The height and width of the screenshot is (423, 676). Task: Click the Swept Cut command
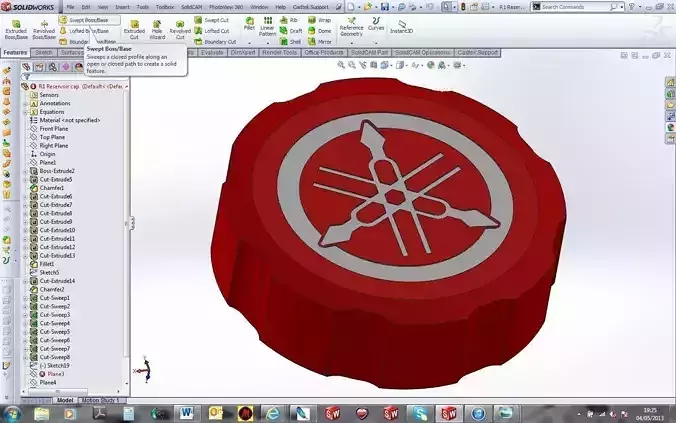[212, 20]
